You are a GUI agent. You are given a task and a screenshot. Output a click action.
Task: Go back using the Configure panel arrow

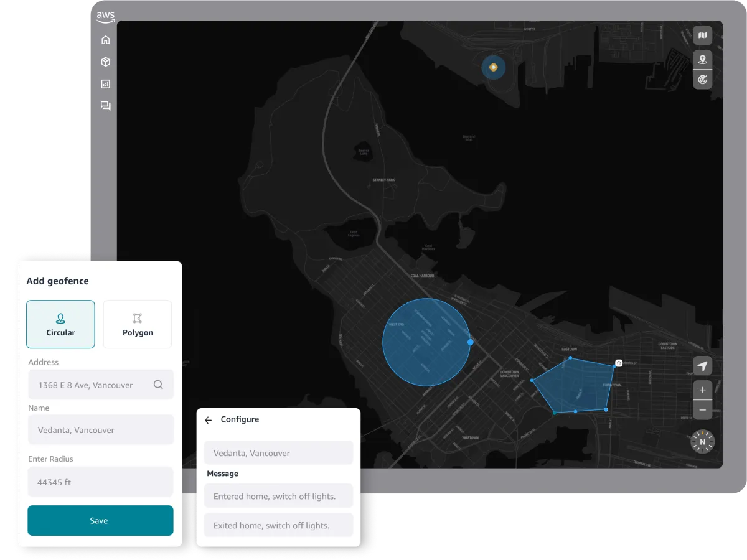click(x=209, y=419)
